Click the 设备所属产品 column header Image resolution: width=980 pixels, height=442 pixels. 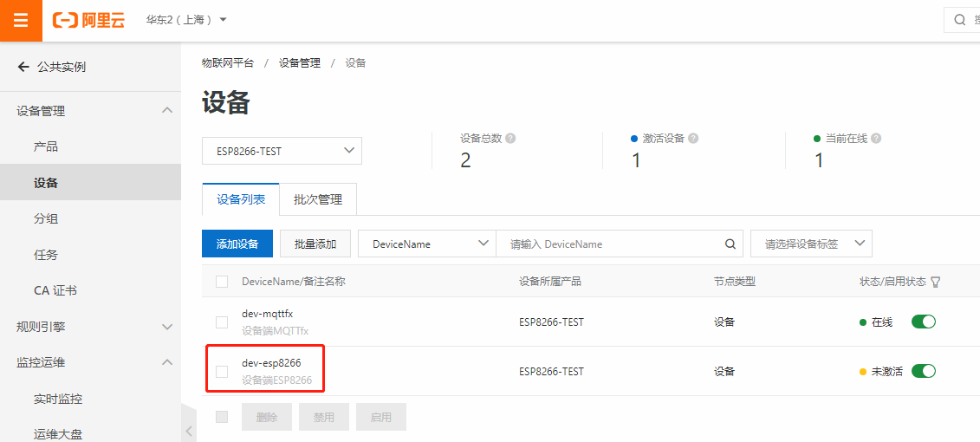point(550,282)
